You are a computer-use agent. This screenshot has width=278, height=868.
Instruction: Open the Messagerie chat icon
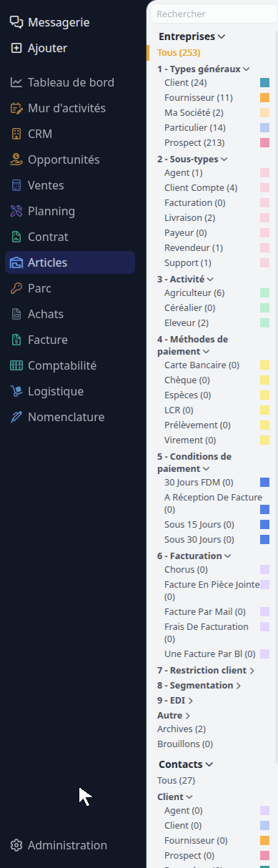(x=16, y=22)
